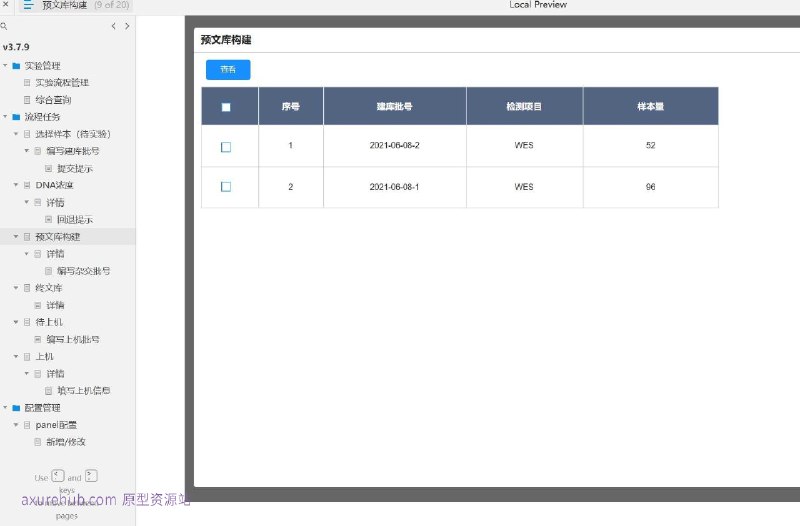Collapse the 预文库构建 tree arrow
800x526 pixels.
16,237
